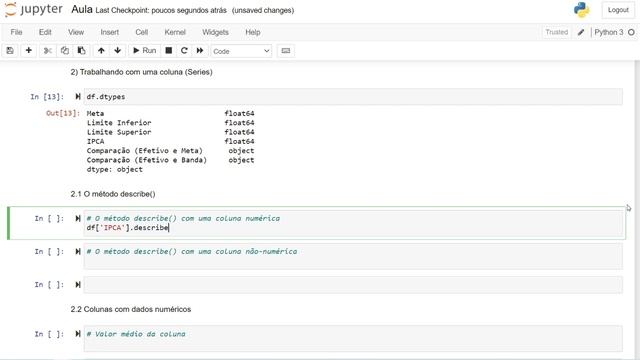Image resolution: width=640 pixels, height=360 pixels.
Task: Paste cells below icon
Action: pos(82,51)
